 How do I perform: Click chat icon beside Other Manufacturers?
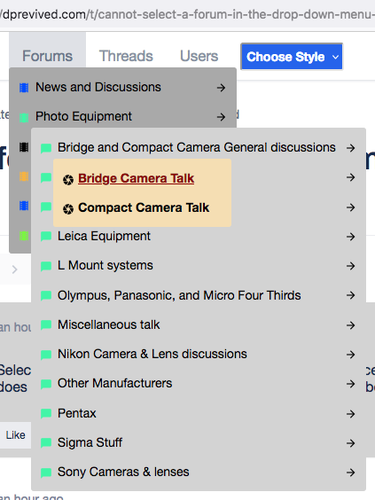(x=46, y=384)
